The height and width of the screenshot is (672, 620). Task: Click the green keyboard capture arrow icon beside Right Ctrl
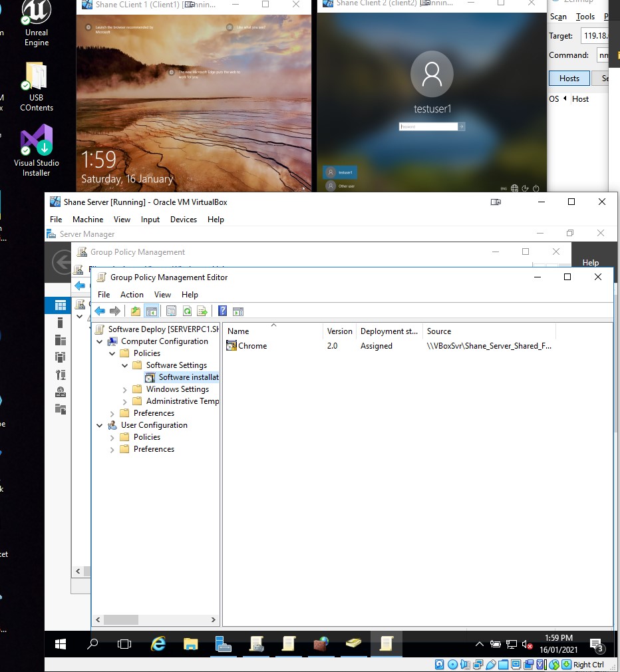click(566, 665)
